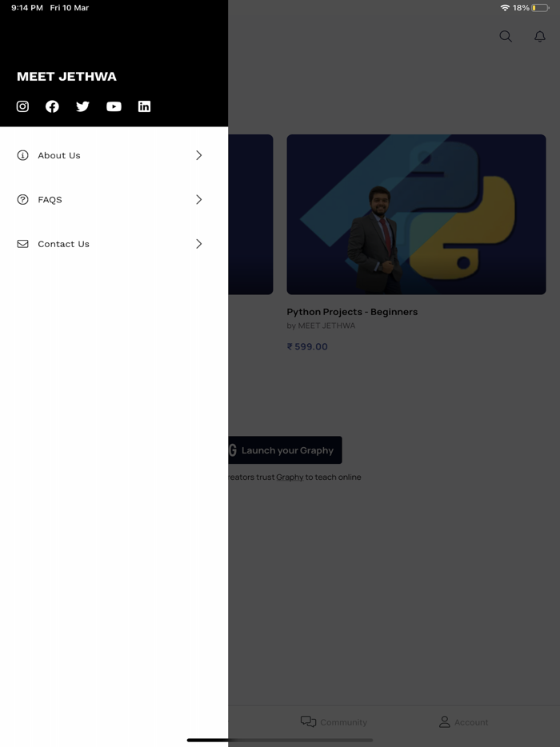
Task: Click the envelope icon beside Contact Us
Action: (x=22, y=244)
